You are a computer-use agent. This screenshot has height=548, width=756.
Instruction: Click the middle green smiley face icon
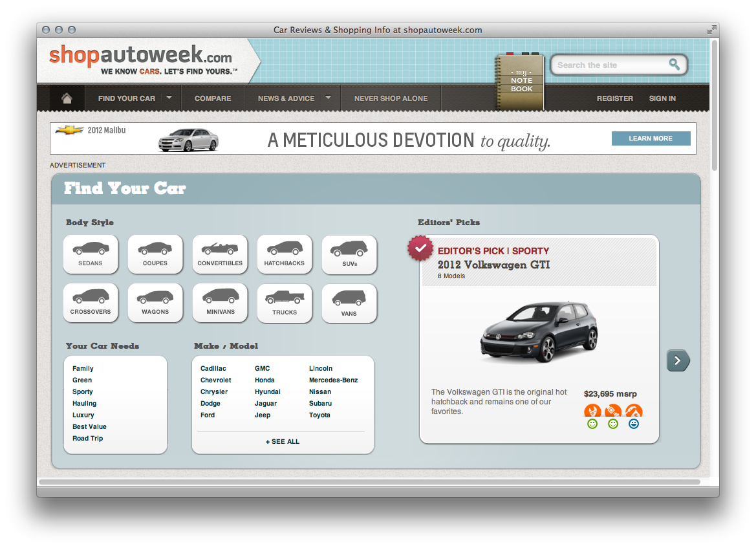[613, 424]
